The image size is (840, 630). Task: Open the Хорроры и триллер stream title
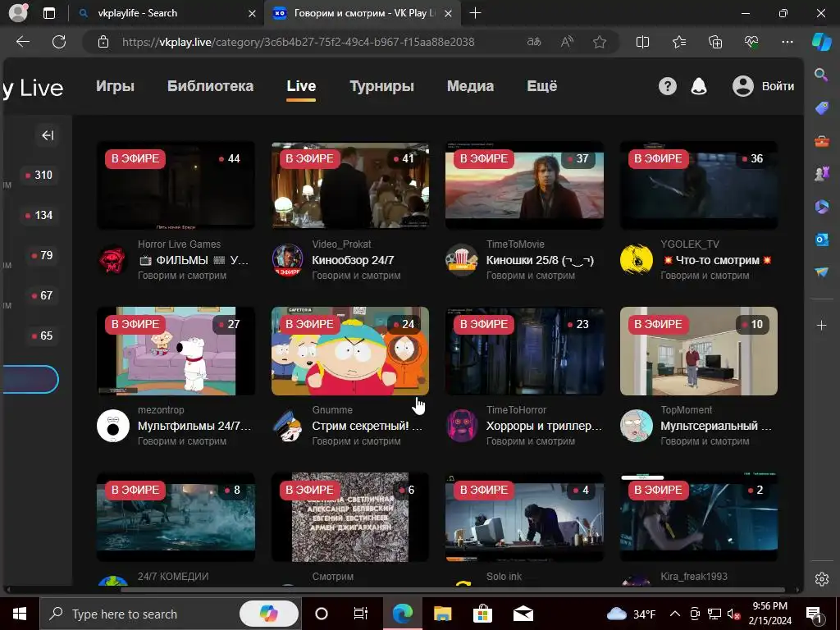tap(544, 426)
